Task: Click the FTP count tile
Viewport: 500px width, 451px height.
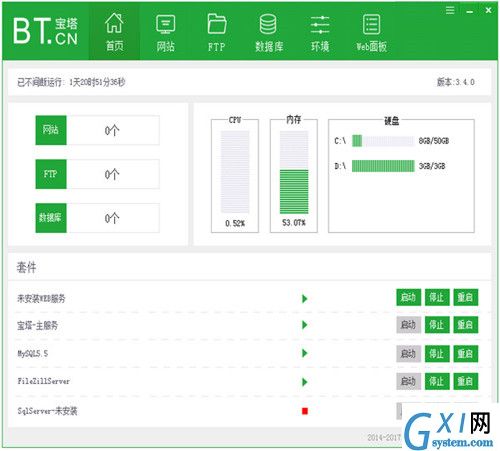Action: [x=98, y=174]
